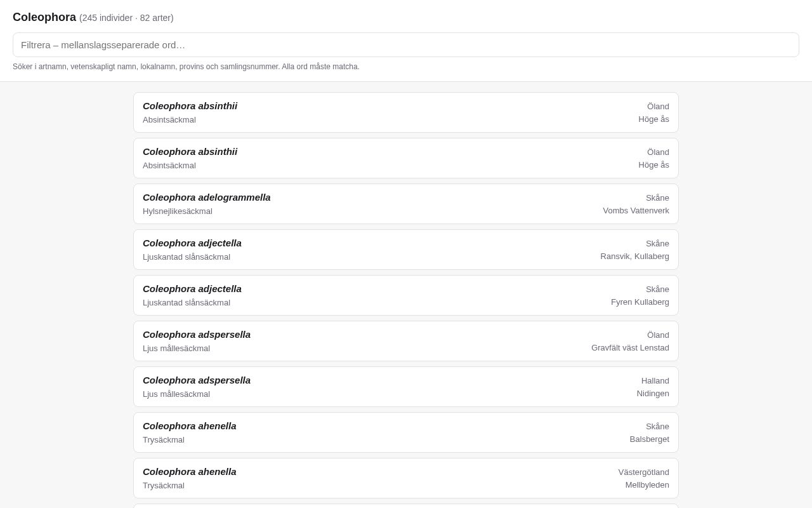Click the Halland province label
The image size is (812, 508).
[655, 381]
